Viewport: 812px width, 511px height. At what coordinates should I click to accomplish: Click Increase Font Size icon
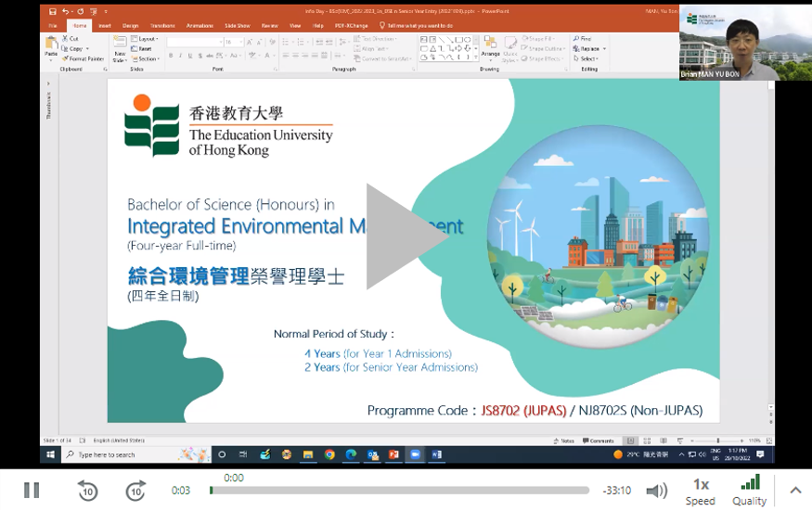click(251, 42)
